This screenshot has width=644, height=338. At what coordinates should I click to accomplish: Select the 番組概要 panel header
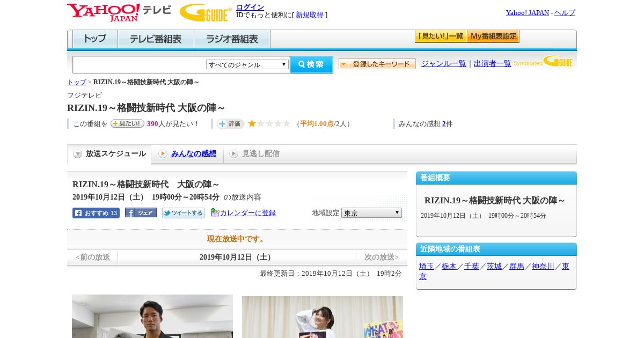[x=496, y=178]
